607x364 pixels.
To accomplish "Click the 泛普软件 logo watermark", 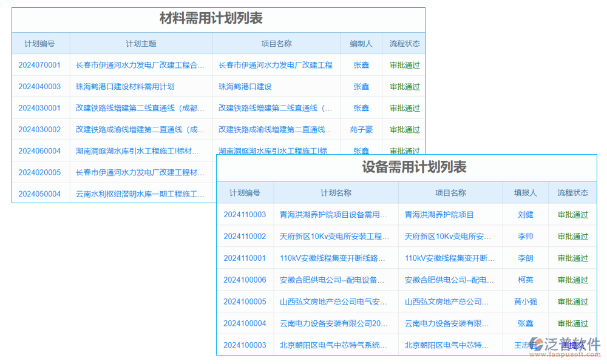I will pos(565,345).
